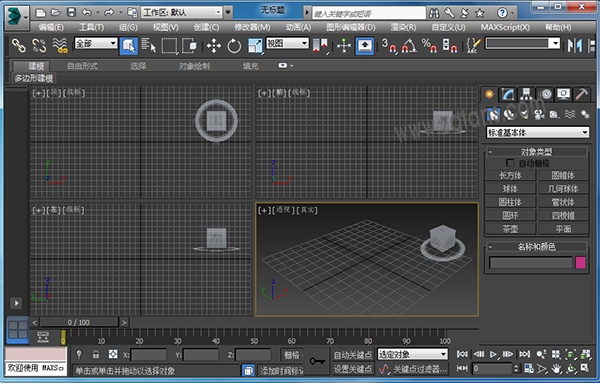Click the 茶壶 button

(510, 229)
